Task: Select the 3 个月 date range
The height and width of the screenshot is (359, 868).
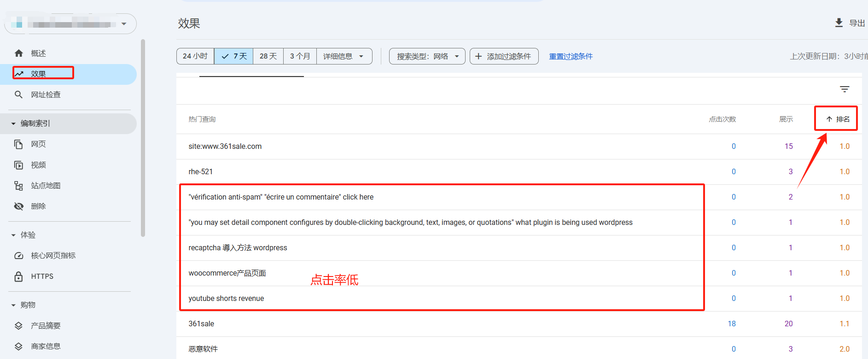Action: [300, 56]
